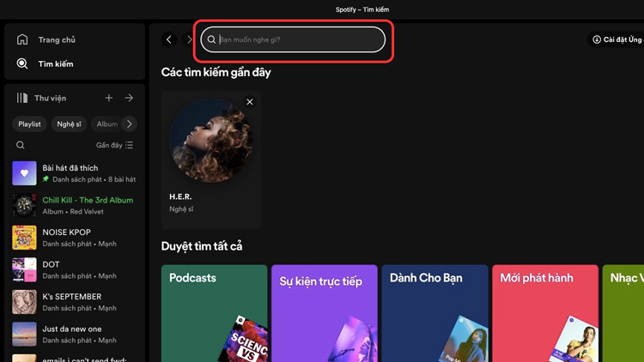This screenshot has height=362, width=644.
Task: Open the DOT playlist
Action: [75, 269]
